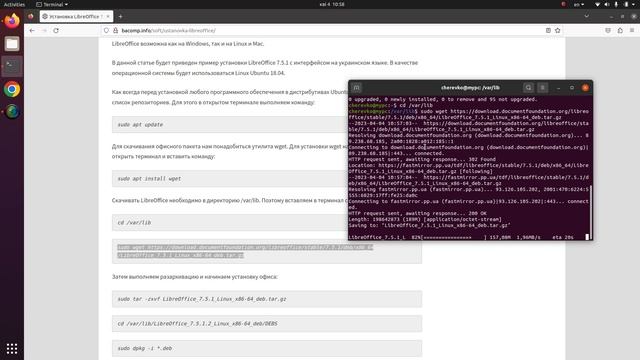This screenshot has height=360, width=640.
Task: Go forward in Firefox history
Action: click(x=44, y=31)
